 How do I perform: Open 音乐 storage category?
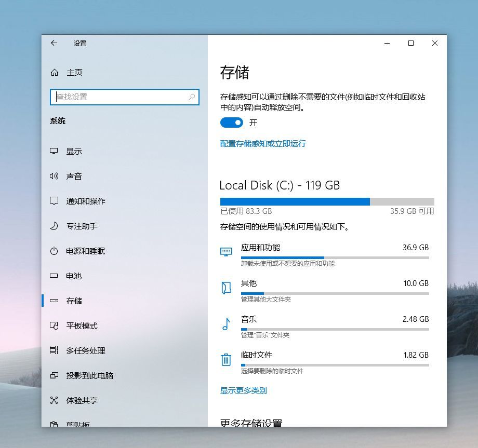[324, 327]
